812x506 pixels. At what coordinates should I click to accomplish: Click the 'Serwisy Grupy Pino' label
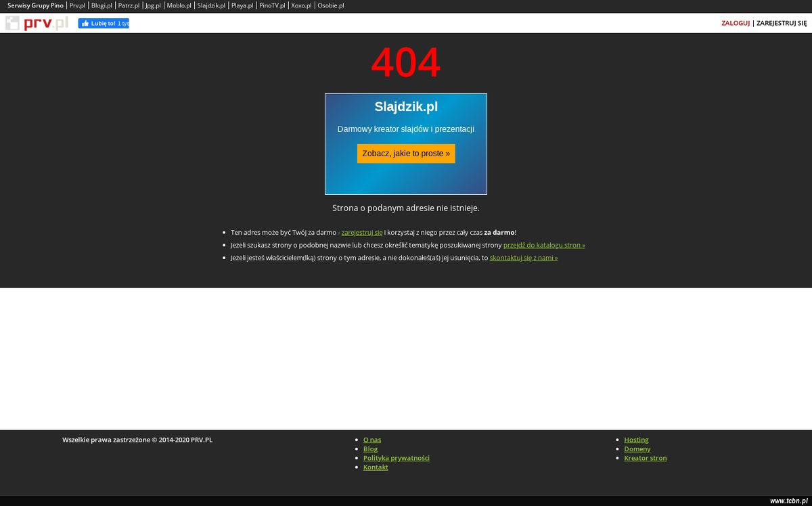click(x=35, y=5)
